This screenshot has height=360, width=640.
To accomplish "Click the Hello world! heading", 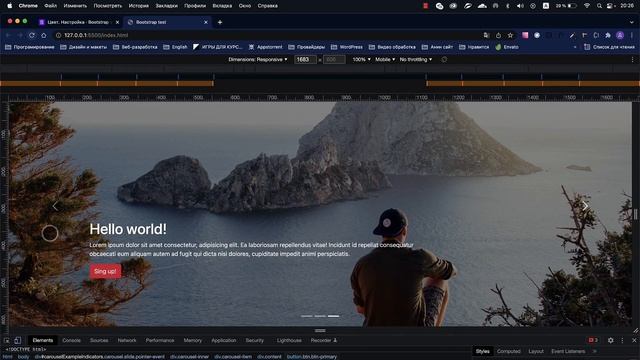I will pyautogui.click(x=128, y=229).
